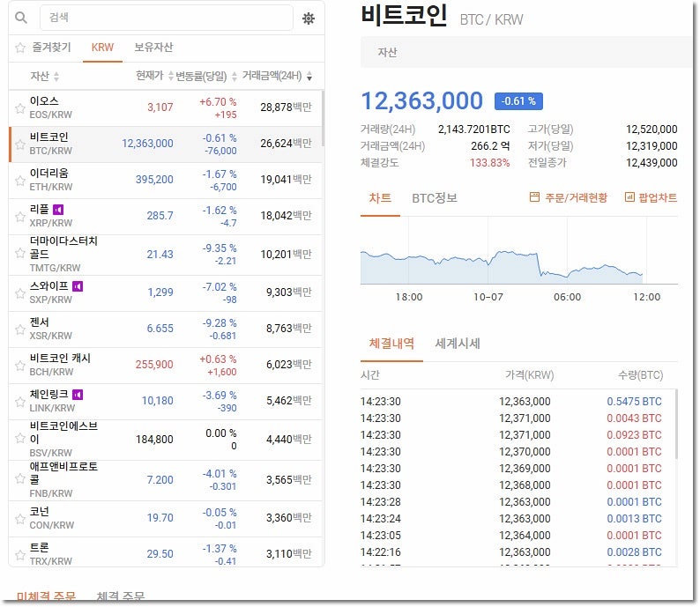Select the 체결내역 tab
This screenshot has height=607, width=700.
(x=391, y=343)
